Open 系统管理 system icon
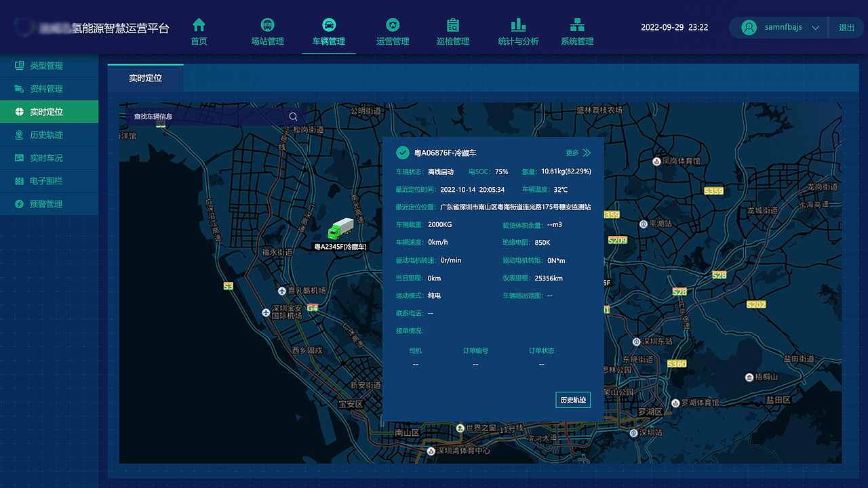This screenshot has height=488, width=868. point(577,25)
